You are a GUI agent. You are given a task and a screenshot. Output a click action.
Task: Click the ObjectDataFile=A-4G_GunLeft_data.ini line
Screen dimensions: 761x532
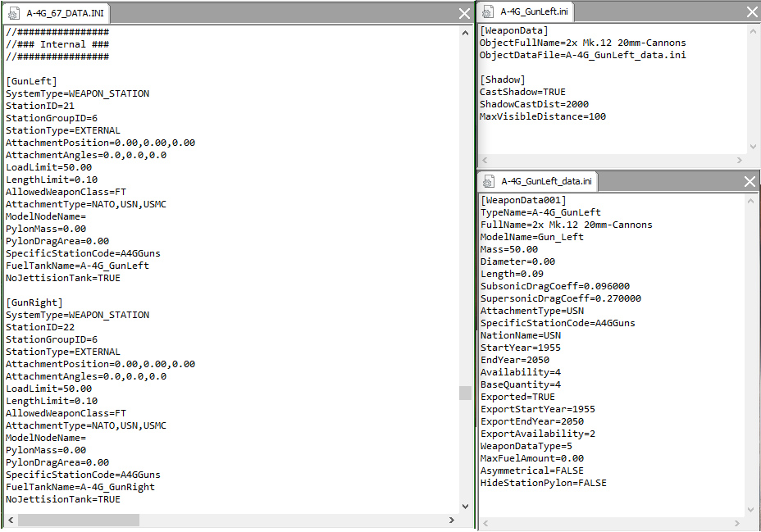(583, 55)
